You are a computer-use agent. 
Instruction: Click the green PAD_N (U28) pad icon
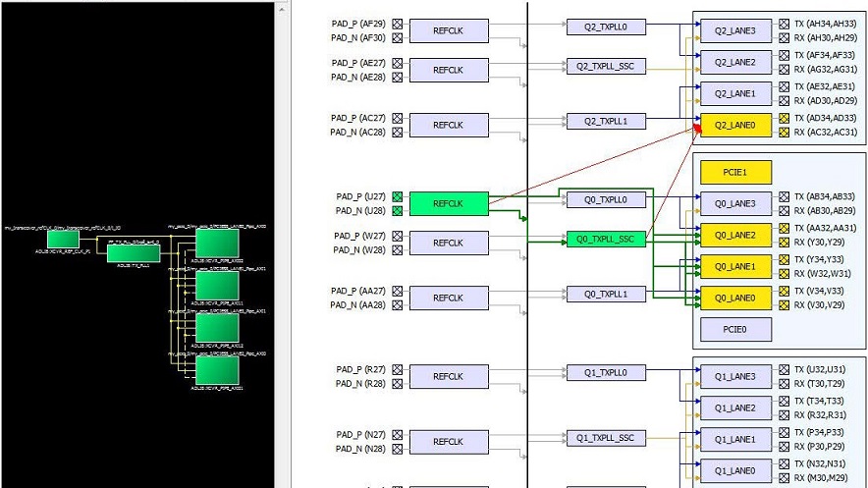point(397,211)
